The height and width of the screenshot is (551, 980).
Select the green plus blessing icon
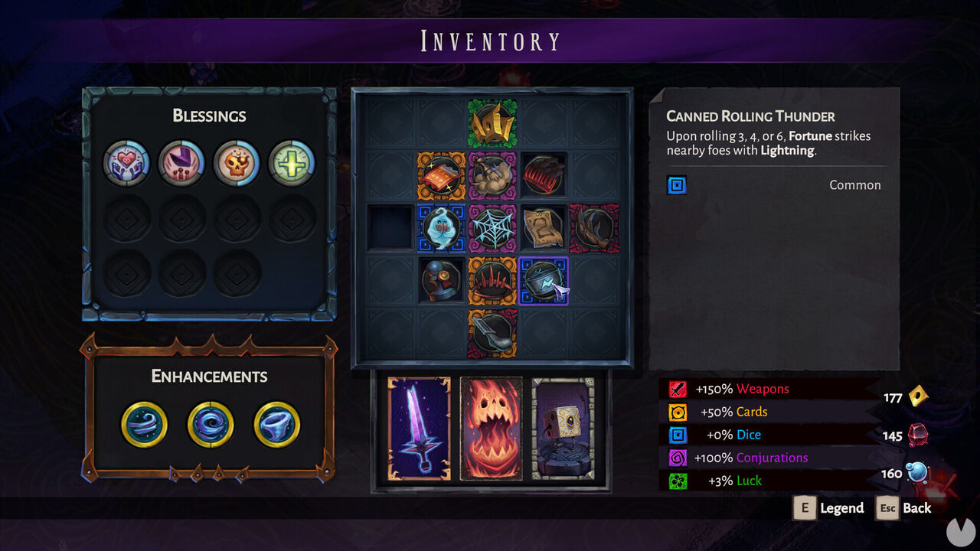click(x=292, y=163)
